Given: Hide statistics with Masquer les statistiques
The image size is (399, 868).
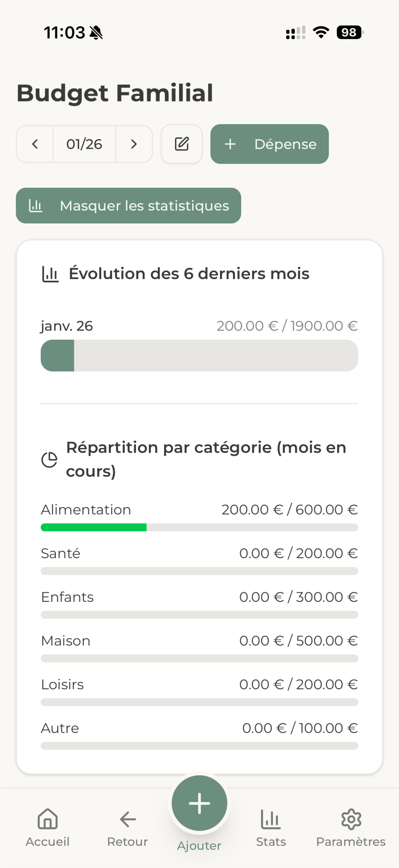Looking at the screenshot, I should pos(128,205).
